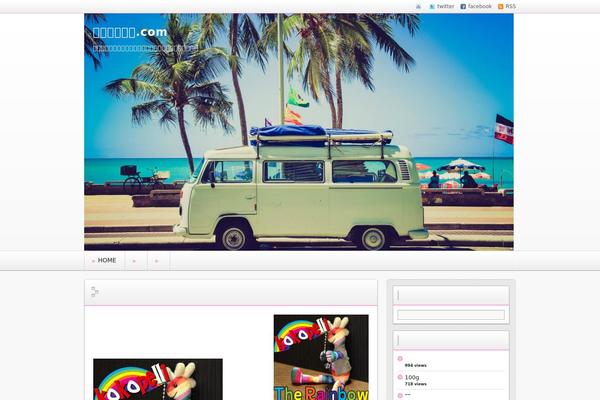Click the bullet icon beside 100g post
This screenshot has width=600, height=400.
coord(400,377)
